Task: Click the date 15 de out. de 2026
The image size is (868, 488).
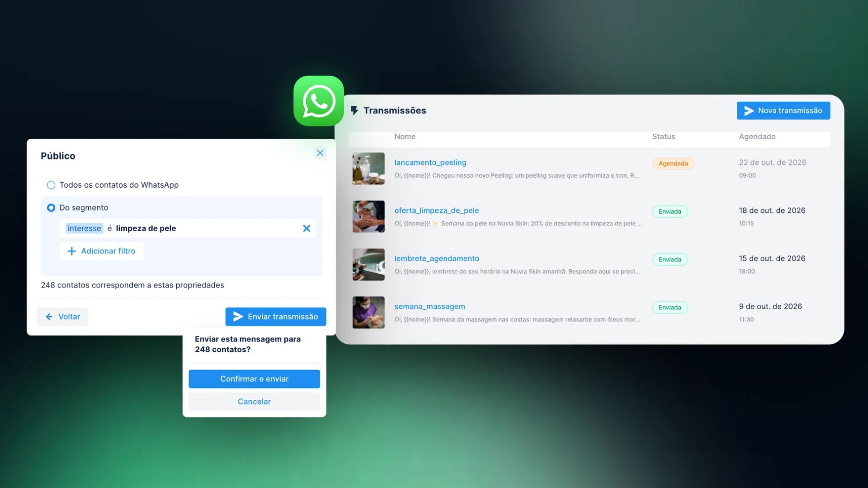Action: 772,258
